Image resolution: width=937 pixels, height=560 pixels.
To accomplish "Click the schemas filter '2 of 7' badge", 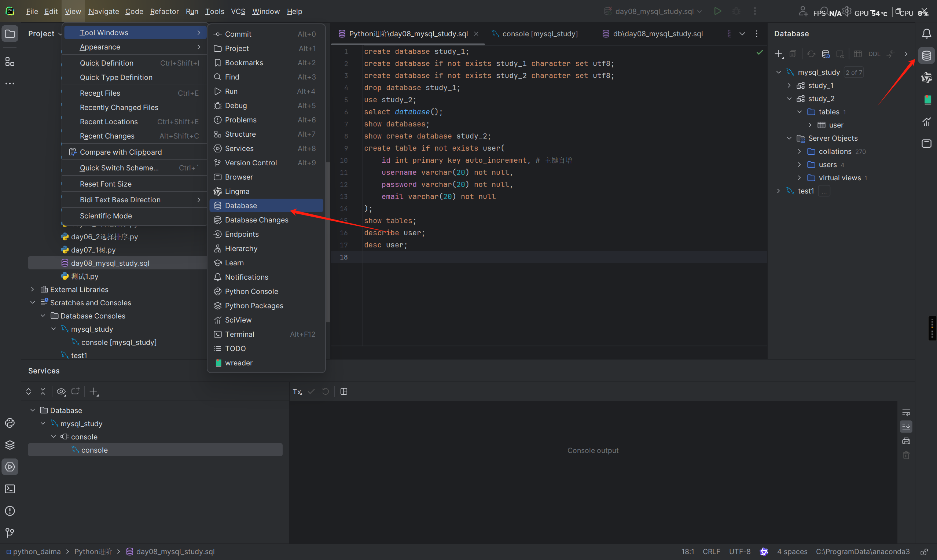I will point(854,73).
